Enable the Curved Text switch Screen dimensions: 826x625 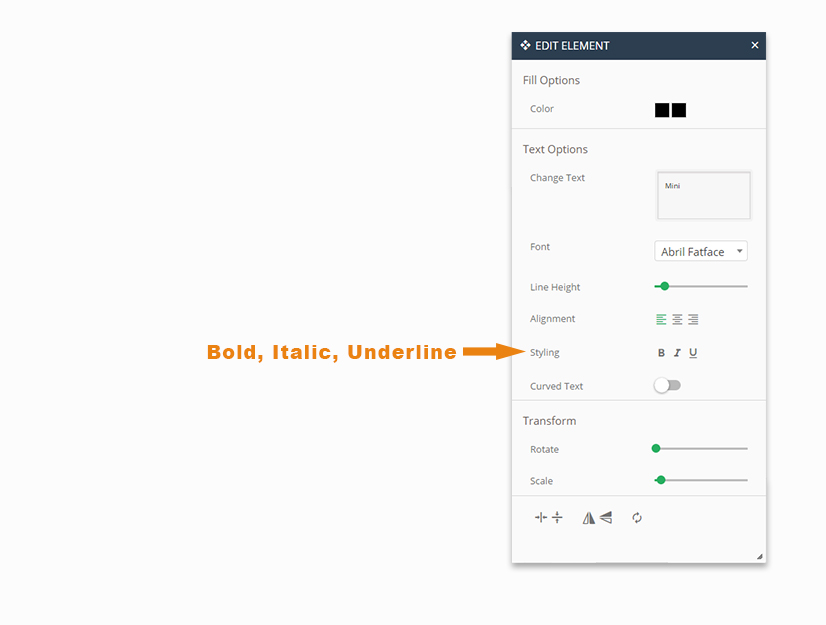point(667,386)
